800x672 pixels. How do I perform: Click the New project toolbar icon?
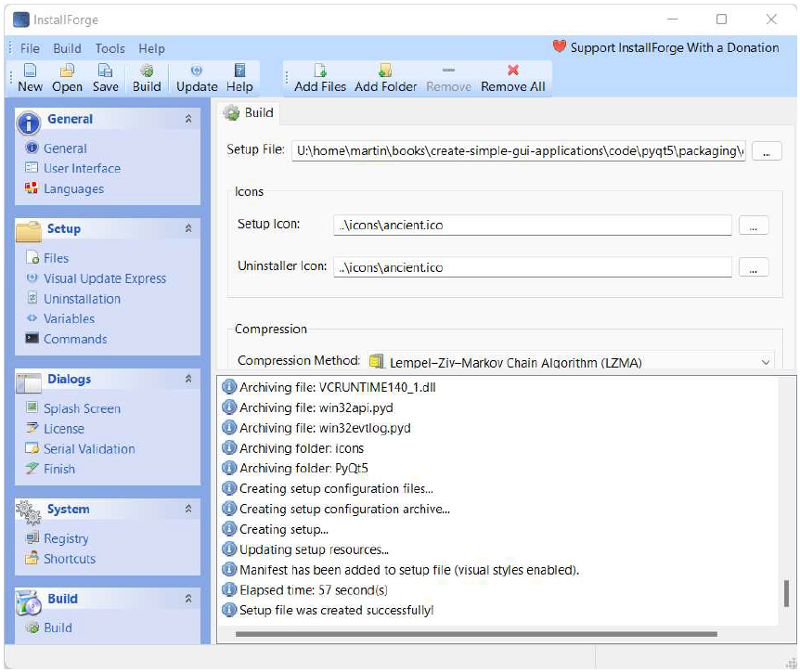[30, 71]
